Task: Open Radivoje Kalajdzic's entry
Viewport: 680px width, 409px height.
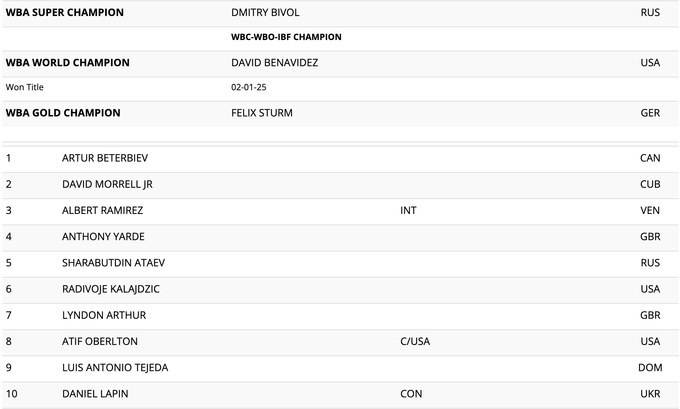Action: [111, 289]
